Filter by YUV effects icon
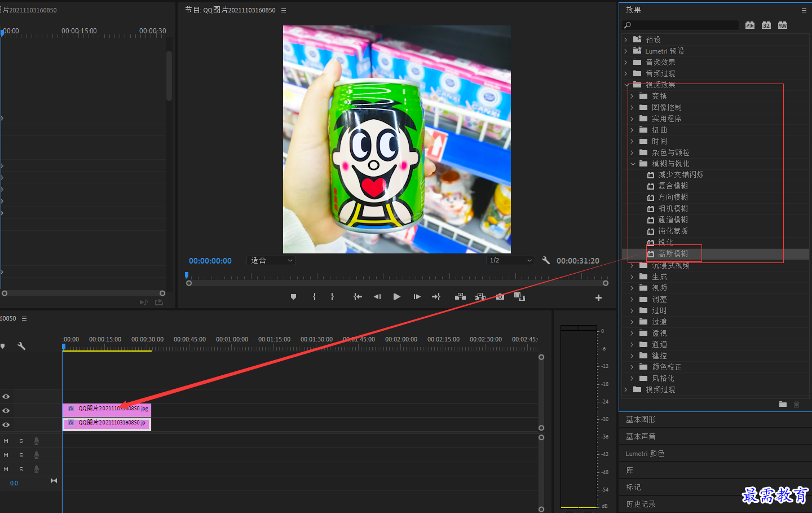This screenshot has height=513, width=812. click(x=782, y=25)
